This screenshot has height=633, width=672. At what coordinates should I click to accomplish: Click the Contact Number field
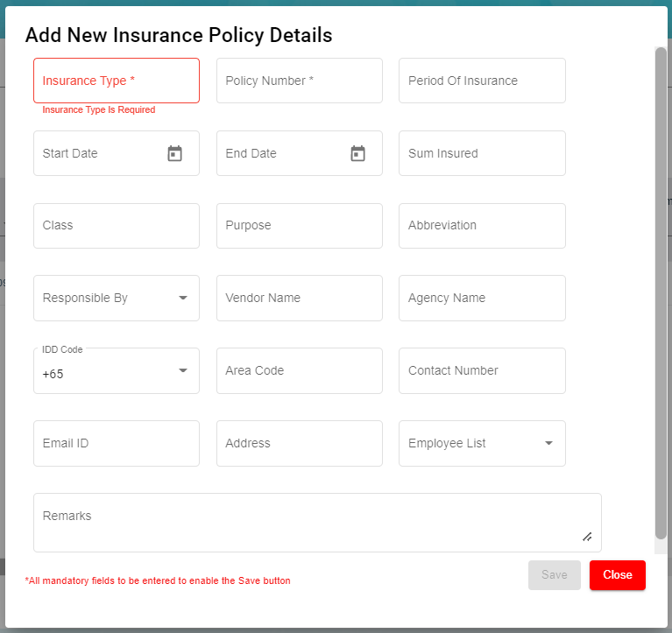(x=482, y=371)
